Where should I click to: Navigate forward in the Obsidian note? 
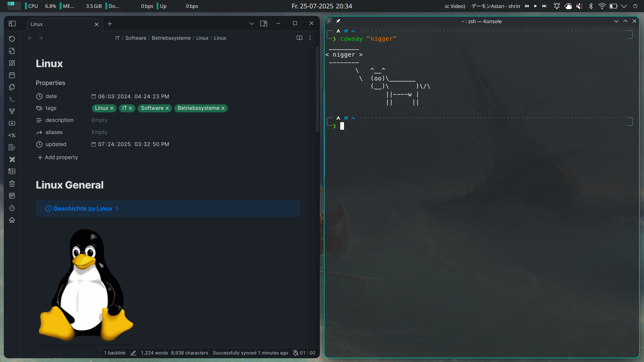pyautogui.click(x=41, y=38)
